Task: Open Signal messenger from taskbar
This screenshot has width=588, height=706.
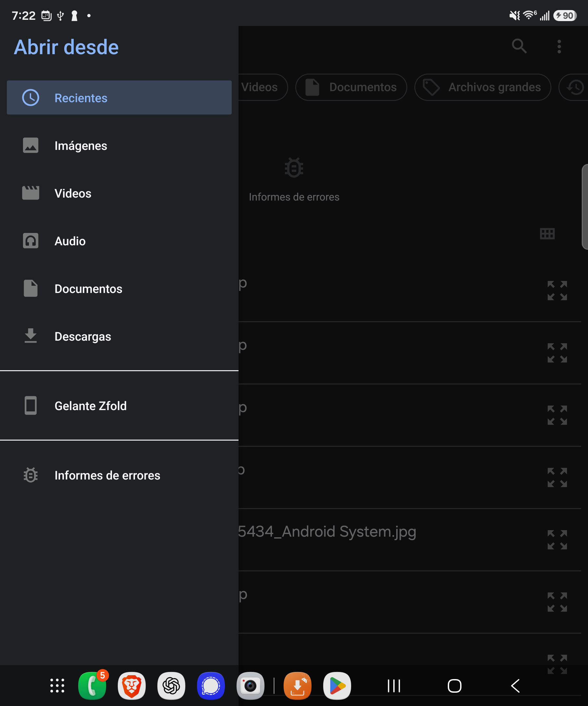Action: point(211,686)
